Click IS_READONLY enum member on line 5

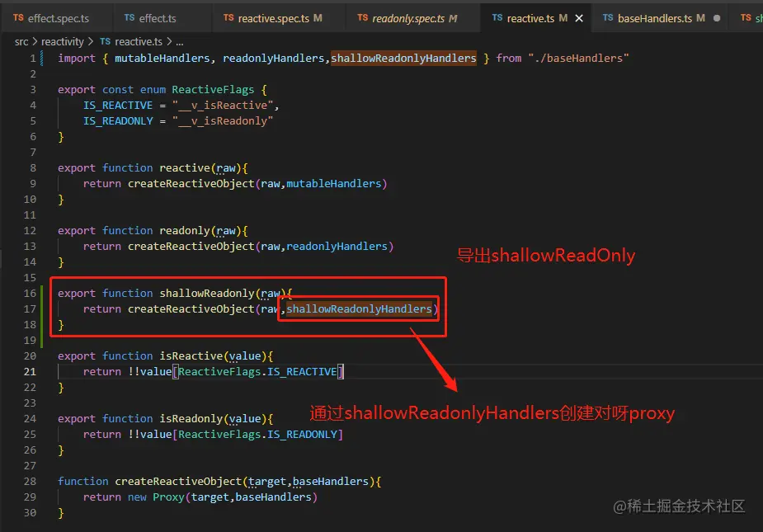click(x=118, y=121)
